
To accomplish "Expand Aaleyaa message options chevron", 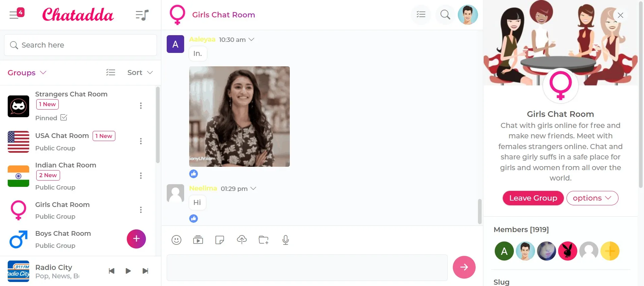I will pos(251,40).
